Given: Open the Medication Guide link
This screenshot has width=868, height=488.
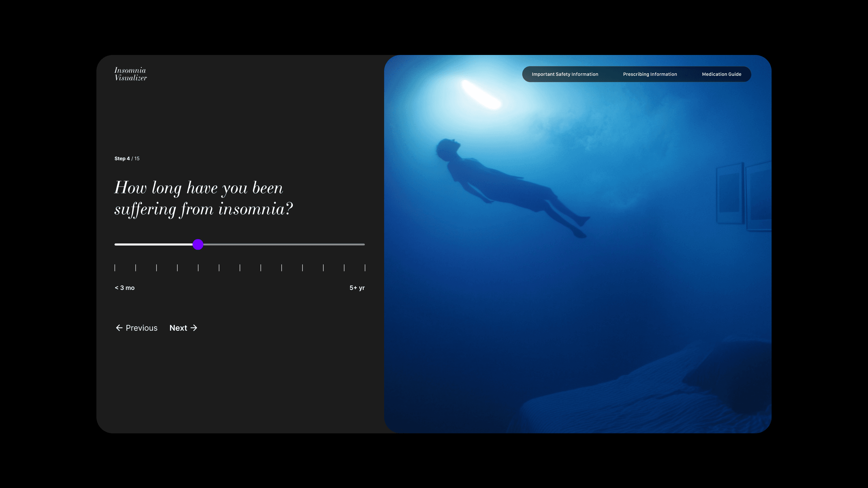Looking at the screenshot, I should [x=721, y=74].
